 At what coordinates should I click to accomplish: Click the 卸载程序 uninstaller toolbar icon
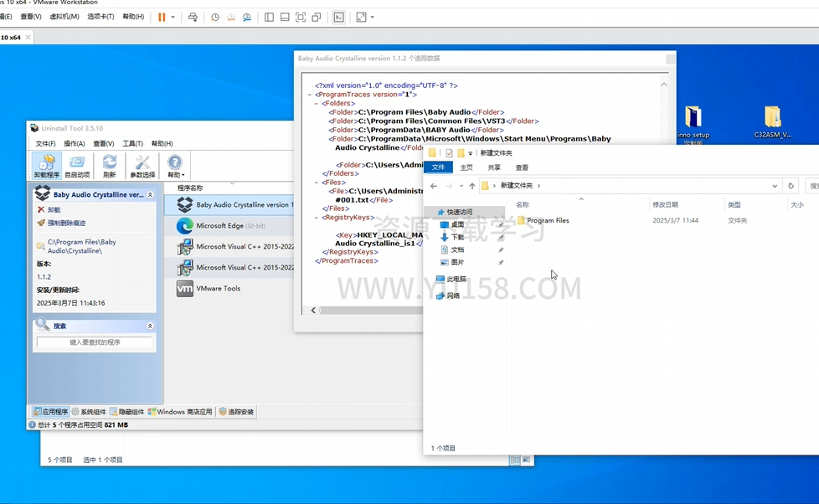pos(47,166)
